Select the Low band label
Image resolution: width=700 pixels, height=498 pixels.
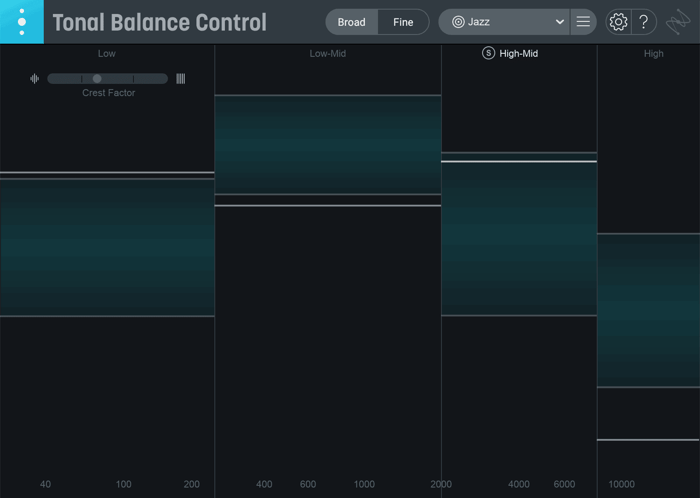pyautogui.click(x=107, y=54)
